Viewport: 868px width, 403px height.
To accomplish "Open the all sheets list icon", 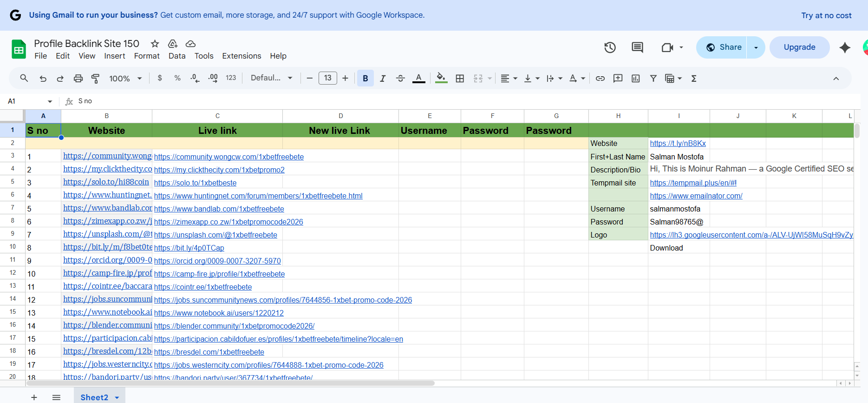I will pos(56,397).
